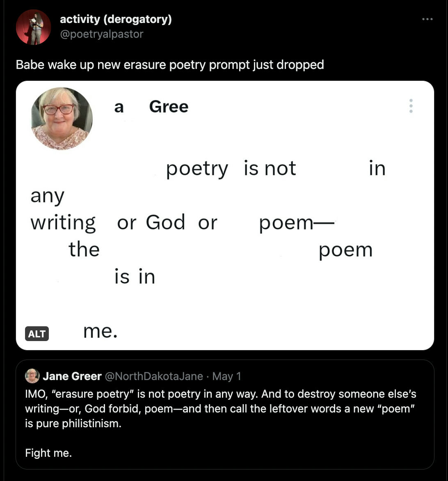Click the woman's portrait inside the image

(x=62, y=119)
